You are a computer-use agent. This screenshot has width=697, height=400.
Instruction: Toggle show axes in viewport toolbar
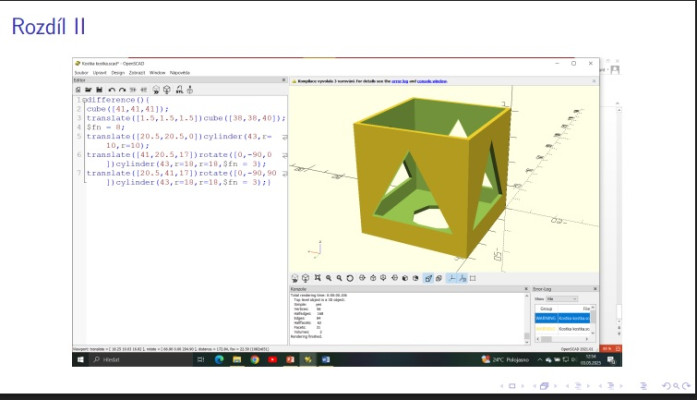451,278
